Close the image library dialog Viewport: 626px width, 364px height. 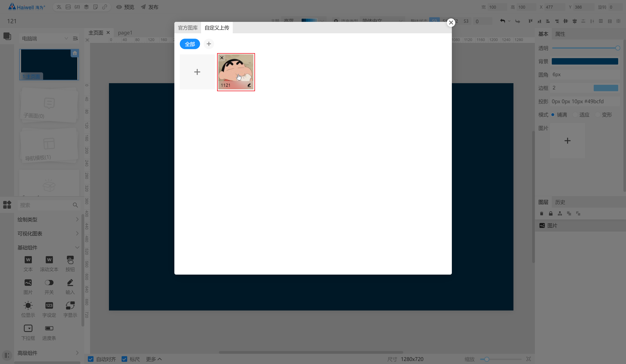pos(451,23)
